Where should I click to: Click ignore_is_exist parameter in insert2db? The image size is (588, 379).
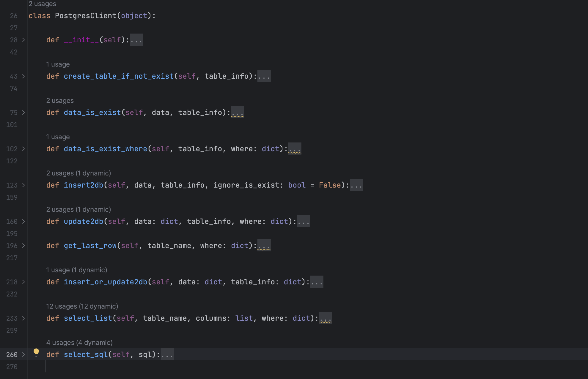coord(246,185)
